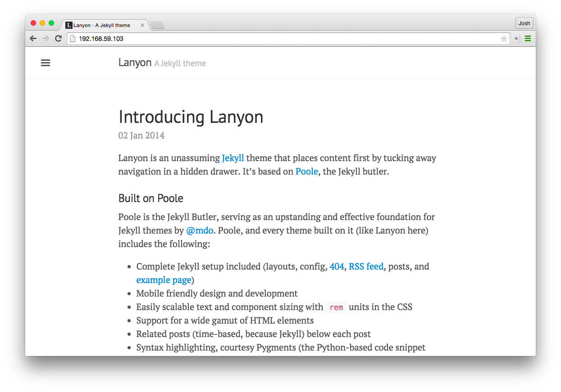Show hidden extensions via the chevron
Screen dimensions: 561x392
516,39
